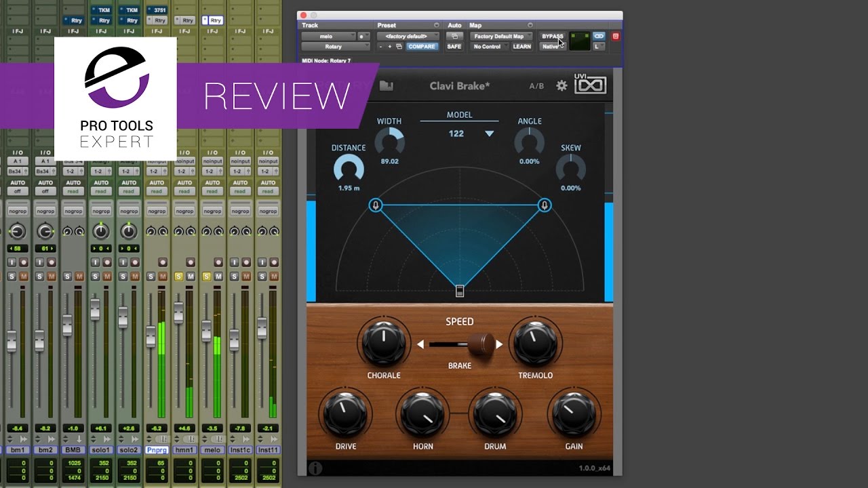Click the BMB track volume fader
868x488 pixels.
67,325
